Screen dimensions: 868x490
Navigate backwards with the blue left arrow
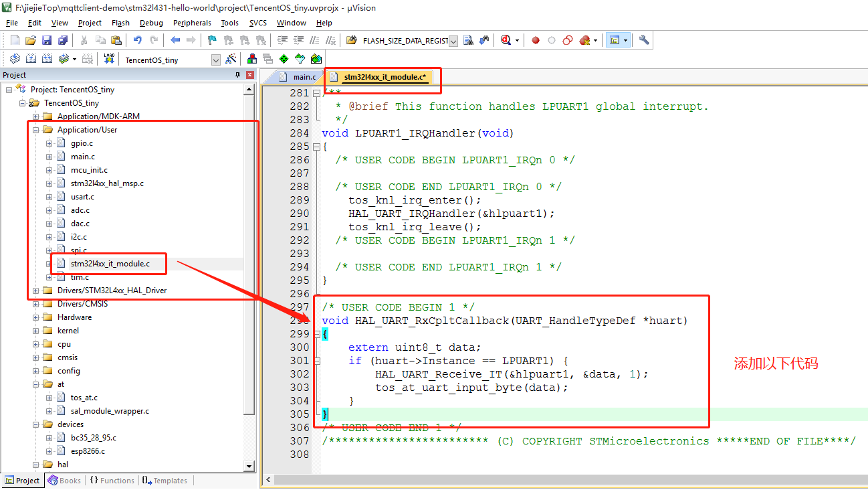175,40
